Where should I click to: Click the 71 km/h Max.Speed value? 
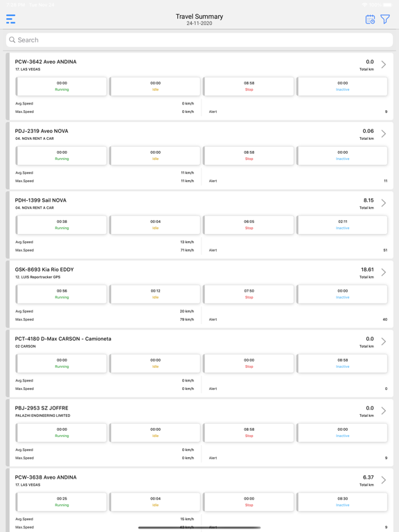187,250
